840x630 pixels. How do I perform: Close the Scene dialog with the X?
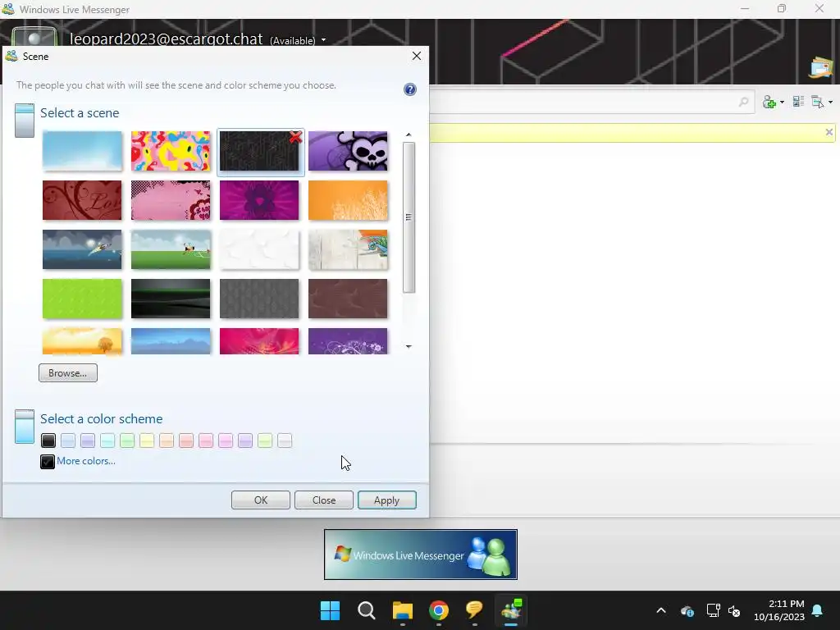pyautogui.click(x=416, y=57)
